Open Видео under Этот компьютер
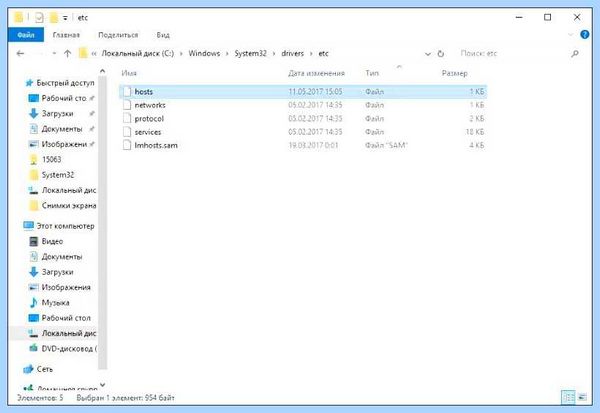The image size is (600, 413). [52, 242]
